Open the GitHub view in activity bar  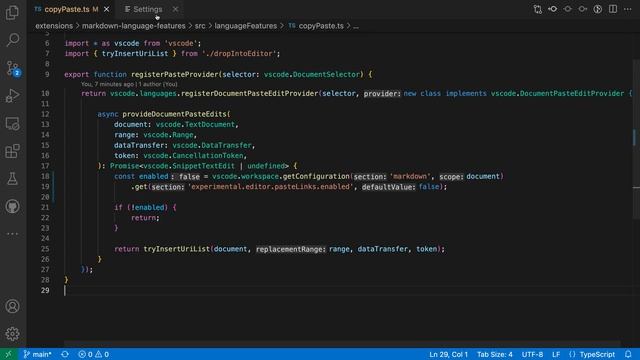12,206
